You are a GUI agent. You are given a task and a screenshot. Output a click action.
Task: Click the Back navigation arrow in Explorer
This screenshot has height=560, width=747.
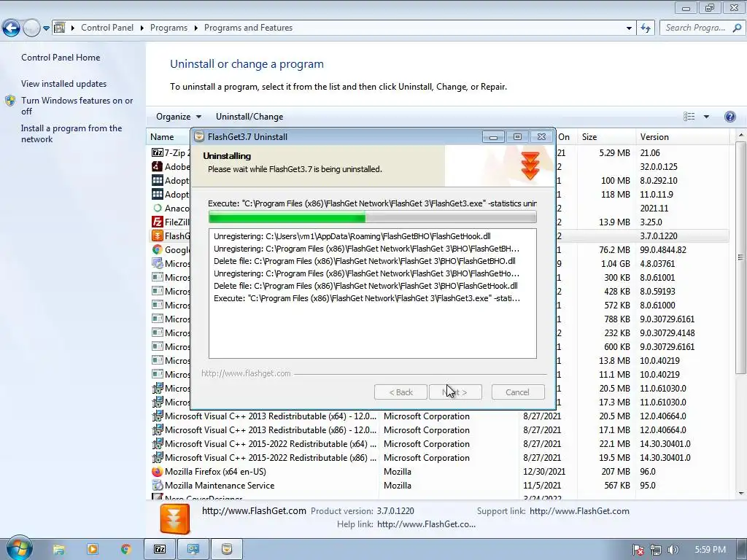click(x=11, y=28)
